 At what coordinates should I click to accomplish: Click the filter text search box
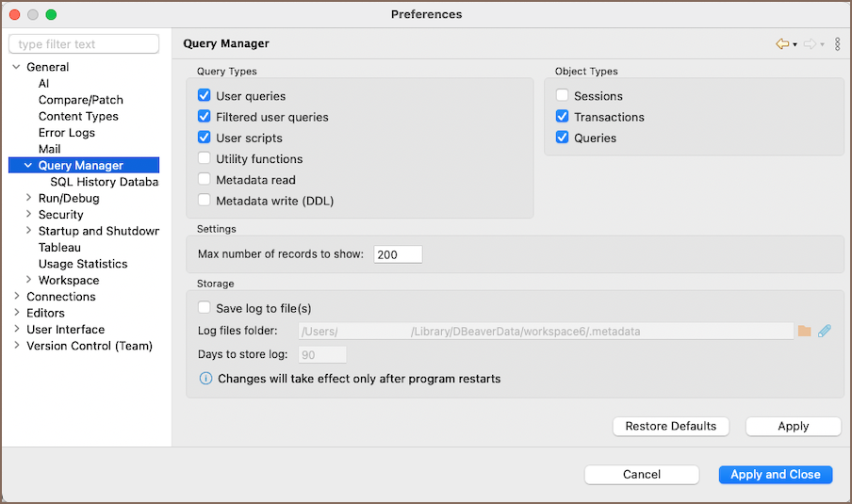(x=84, y=44)
